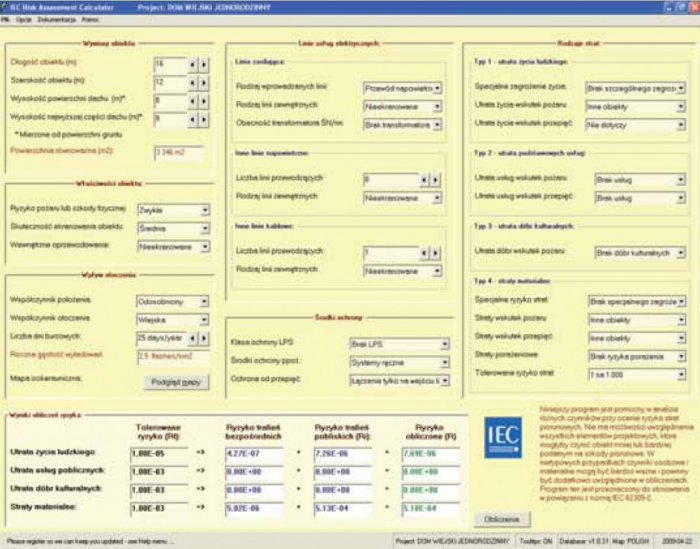The width and height of the screenshot is (700, 549).
Task: Decrease the Szerokość obiektu value
Action: coord(192,83)
